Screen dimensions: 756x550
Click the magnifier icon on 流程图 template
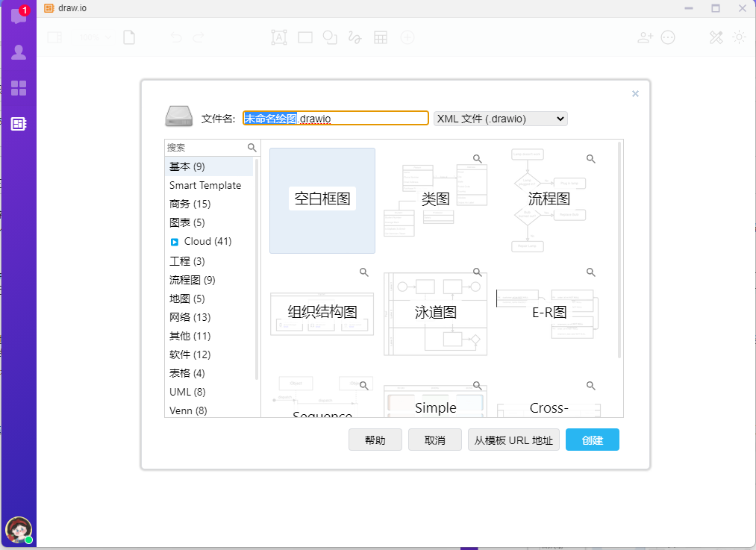pos(590,159)
